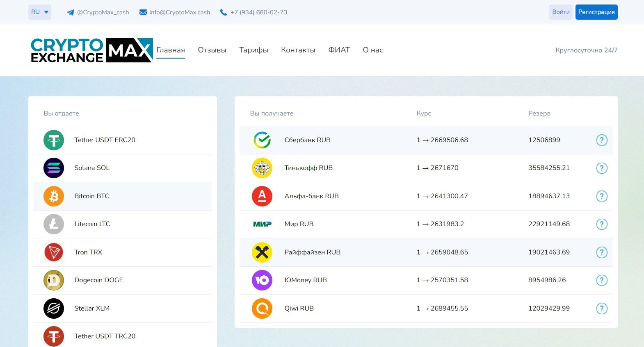Click the Solana SOL coin icon

pos(54,168)
